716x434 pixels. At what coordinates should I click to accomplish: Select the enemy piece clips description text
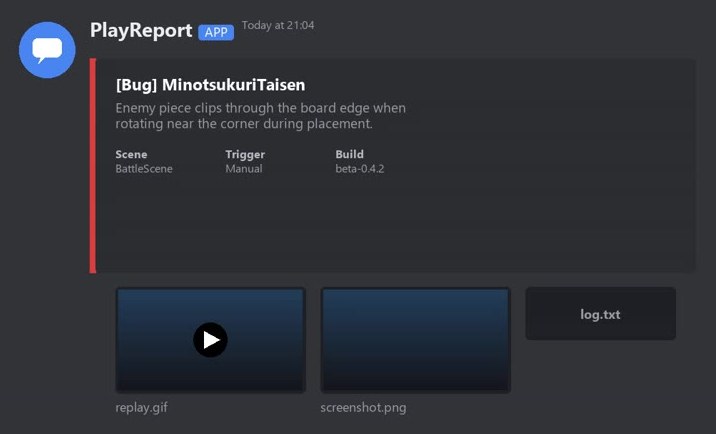pos(260,116)
